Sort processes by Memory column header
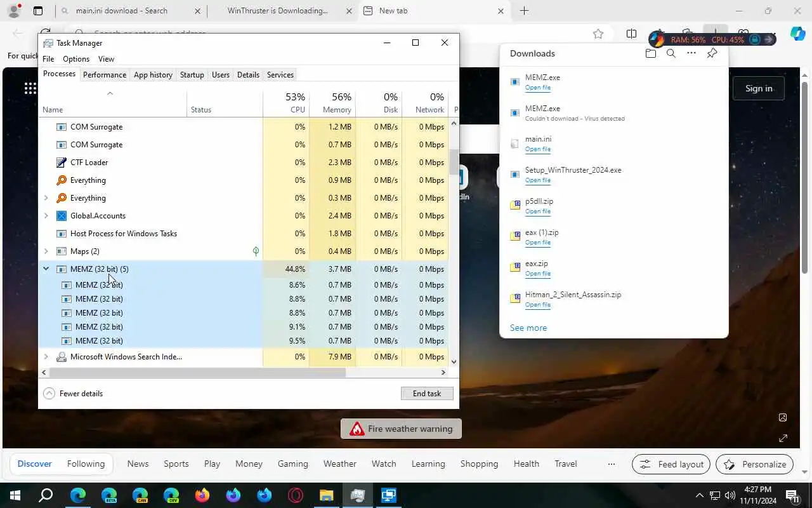The width and height of the screenshot is (812, 508). 333,104
